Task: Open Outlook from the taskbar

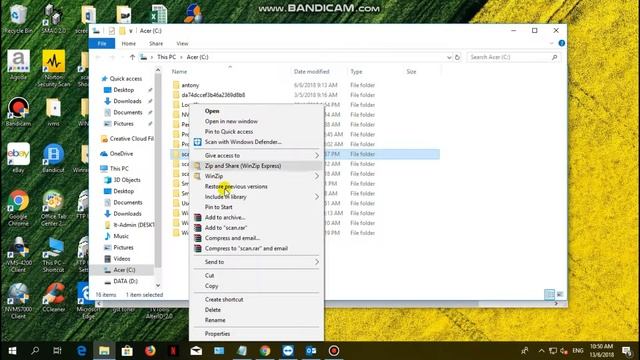Action: tap(311, 351)
